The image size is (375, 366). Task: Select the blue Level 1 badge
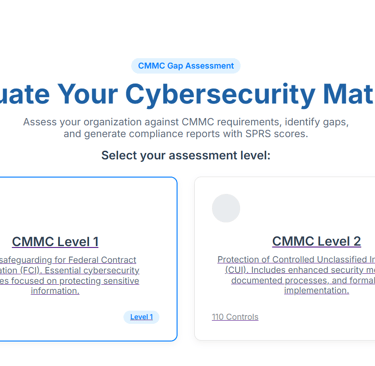[141, 317]
